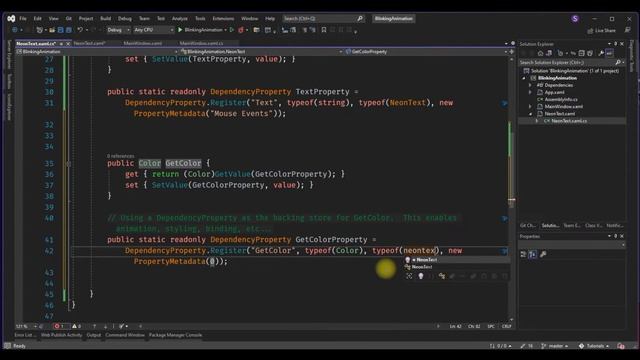Viewport: 640px width, 360px height.
Task: Click the Save All toolbar icon
Action: pos(69,30)
